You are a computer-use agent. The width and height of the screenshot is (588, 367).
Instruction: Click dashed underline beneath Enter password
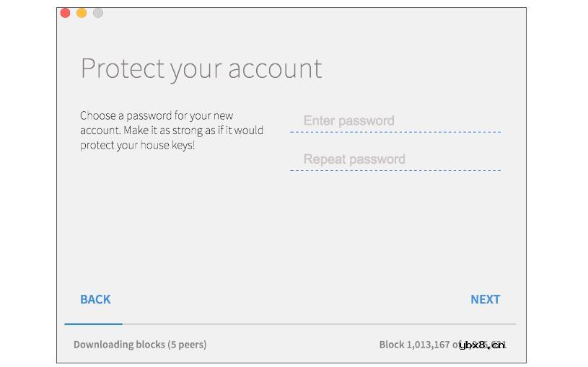pyautogui.click(x=395, y=132)
